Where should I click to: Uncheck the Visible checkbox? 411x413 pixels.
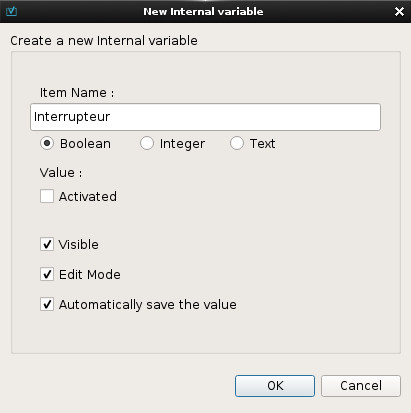click(x=47, y=244)
